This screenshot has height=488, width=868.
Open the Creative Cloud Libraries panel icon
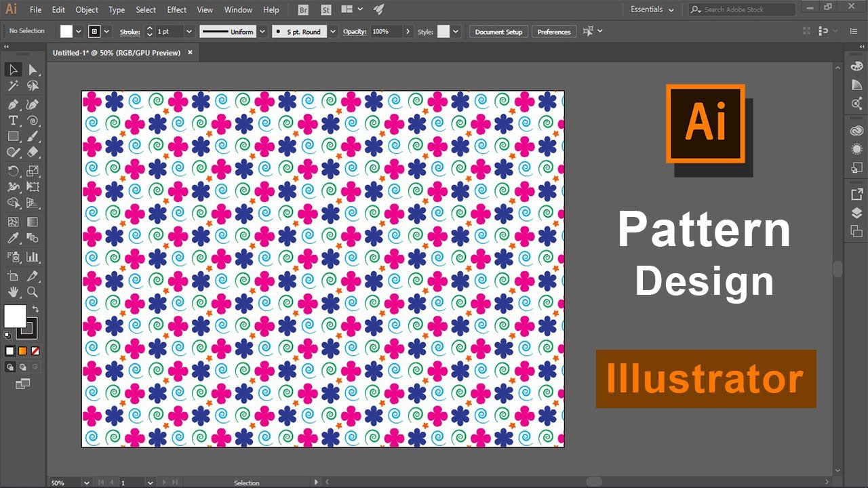(856, 131)
